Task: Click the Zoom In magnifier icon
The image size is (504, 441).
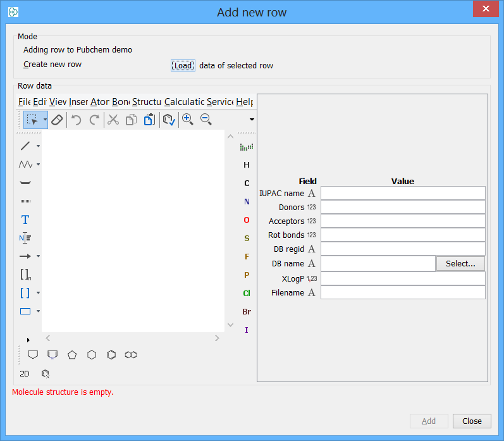Action: coord(187,119)
